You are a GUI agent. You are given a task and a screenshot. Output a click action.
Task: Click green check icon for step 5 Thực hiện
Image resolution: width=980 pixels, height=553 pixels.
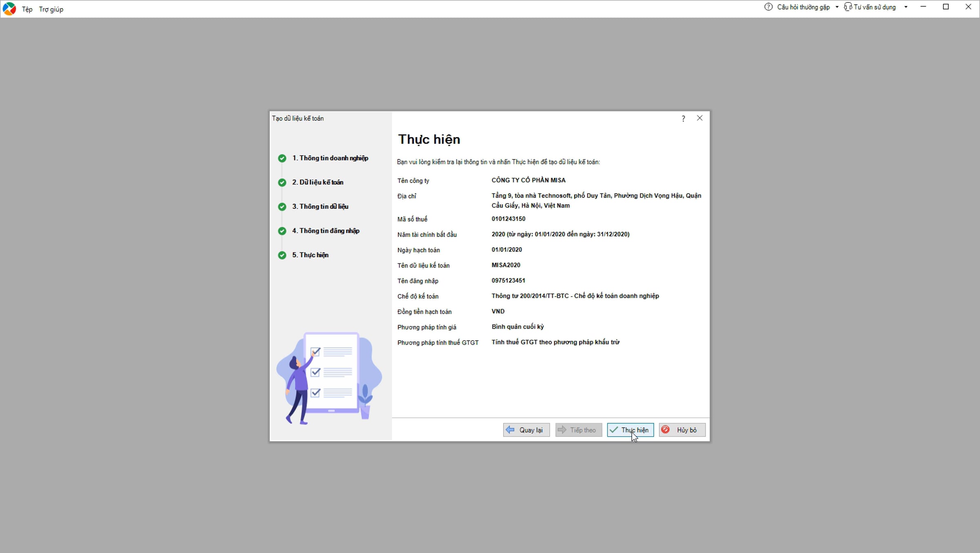tap(282, 255)
